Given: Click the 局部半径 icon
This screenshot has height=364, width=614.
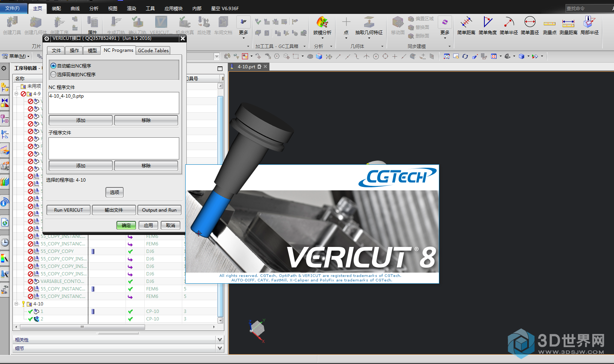Looking at the screenshot, I should click(589, 25).
